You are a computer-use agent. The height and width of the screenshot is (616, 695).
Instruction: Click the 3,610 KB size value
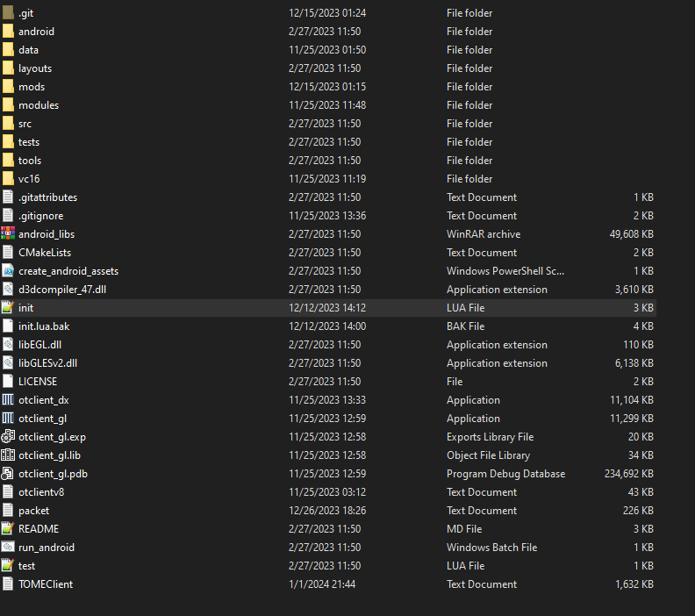(634, 290)
